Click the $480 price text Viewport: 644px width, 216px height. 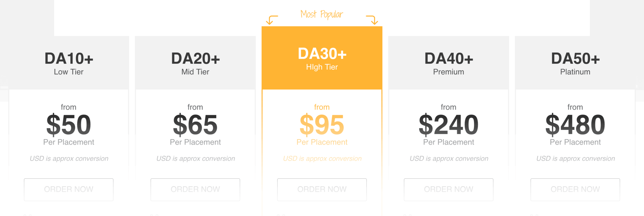coord(575,125)
